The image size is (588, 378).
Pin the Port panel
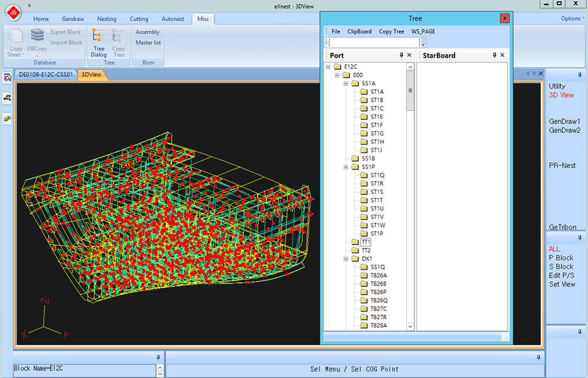[x=401, y=55]
